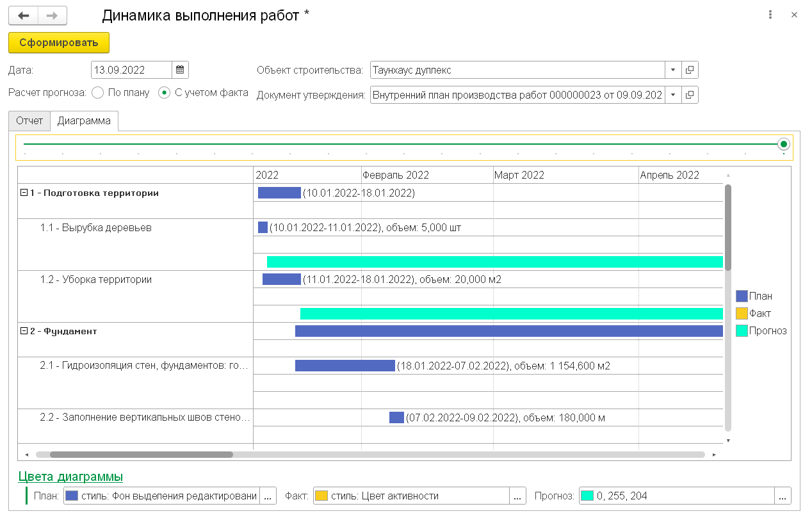The width and height of the screenshot is (812, 518).
Task: Switch to the Диаграмма tab
Action: (x=84, y=120)
